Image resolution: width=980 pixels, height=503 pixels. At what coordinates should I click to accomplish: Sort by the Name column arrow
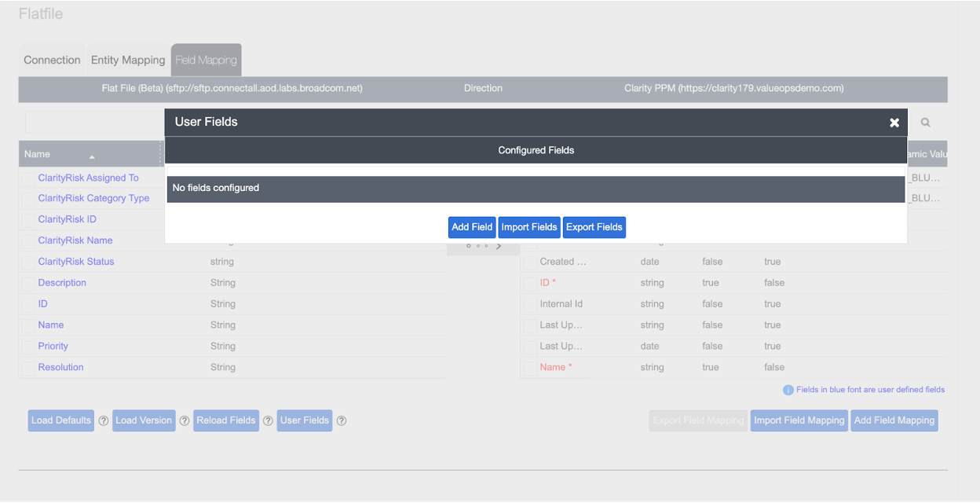(x=92, y=157)
